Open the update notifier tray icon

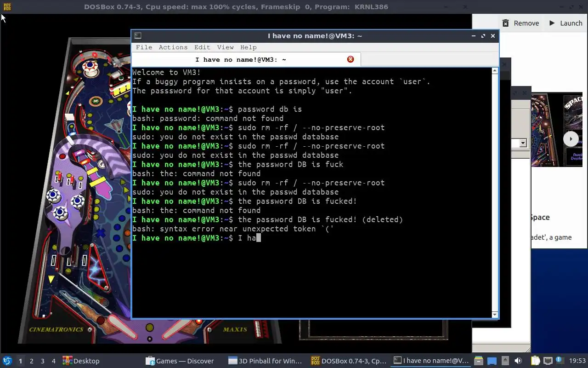(560, 361)
